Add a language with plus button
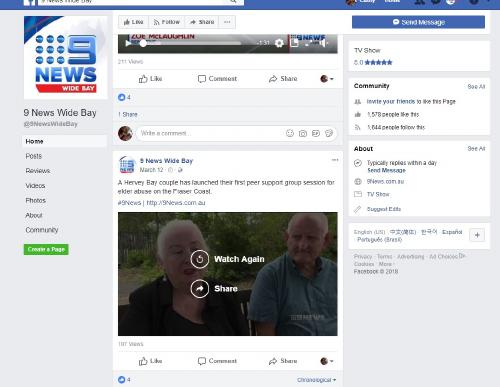This screenshot has height=387, width=500. pos(477,235)
